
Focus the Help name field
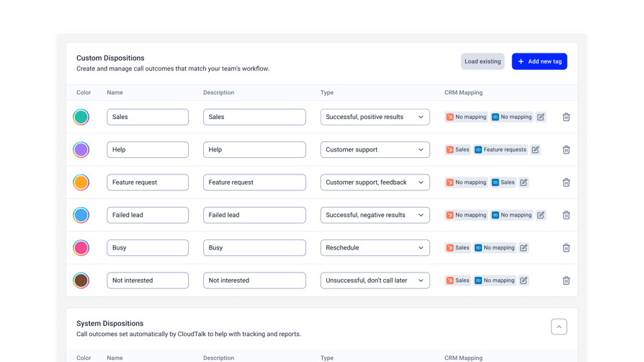(x=148, y=150)
